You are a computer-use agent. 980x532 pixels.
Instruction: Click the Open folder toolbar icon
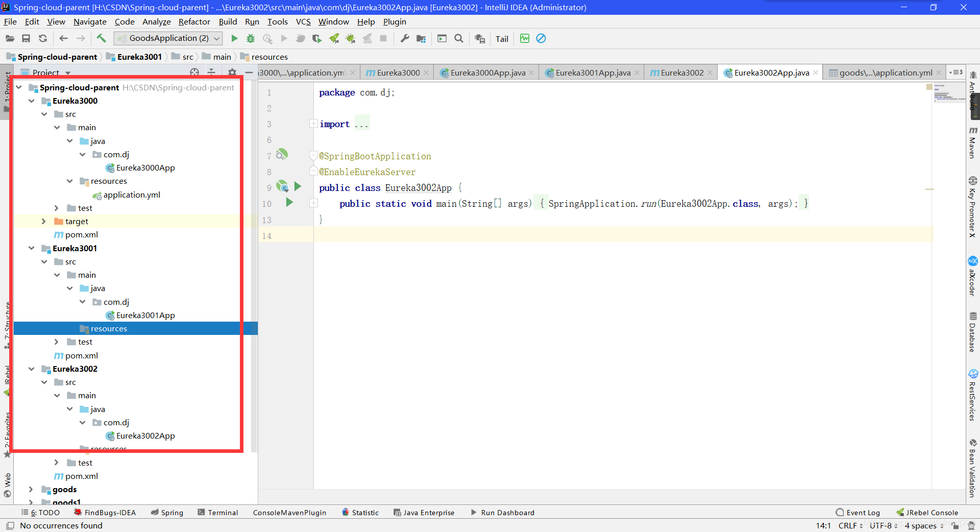click(10, 38)
